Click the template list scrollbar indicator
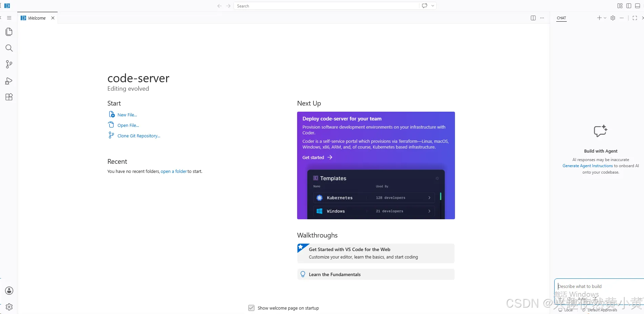Image resolution: width=644 pixels, height=314 pixels. [440, 196]
